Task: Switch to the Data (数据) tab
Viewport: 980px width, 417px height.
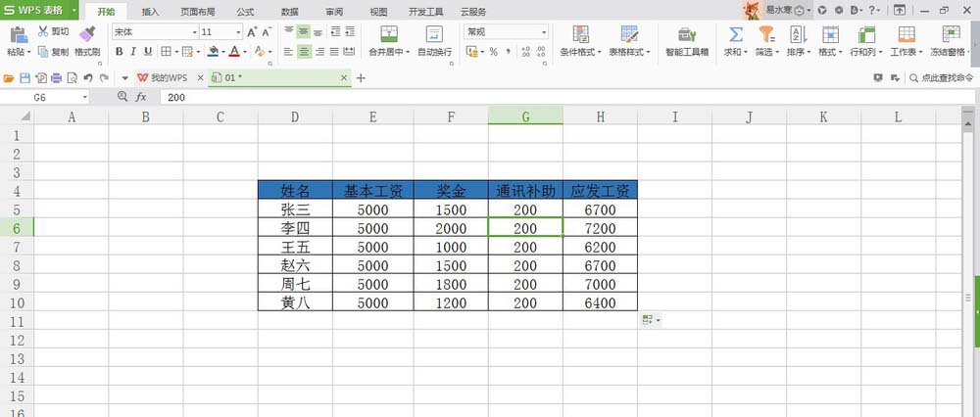Action: 289,12
